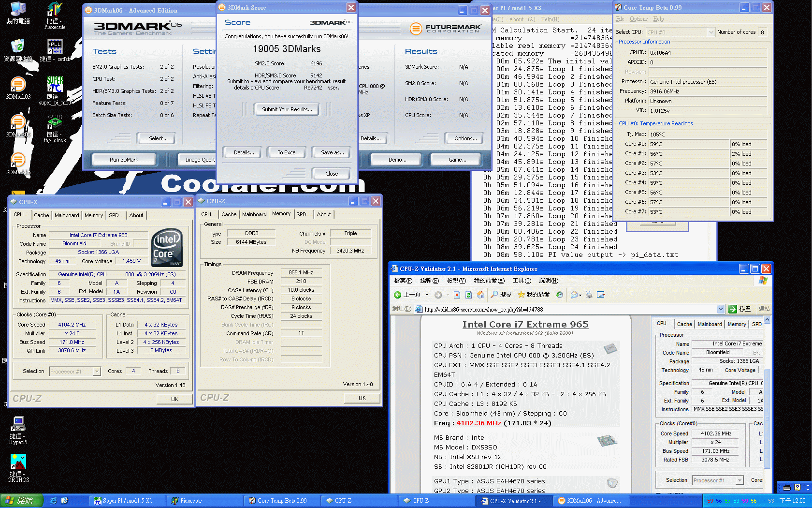
Task: Click IE Go button (移至)
Action: coord(740,309)
